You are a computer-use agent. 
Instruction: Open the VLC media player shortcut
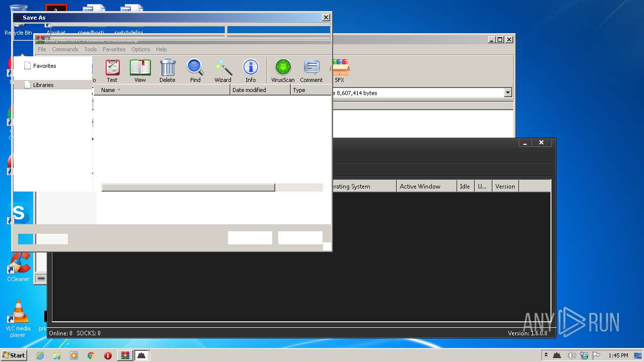pyautogui.click(x=18, y=319)
